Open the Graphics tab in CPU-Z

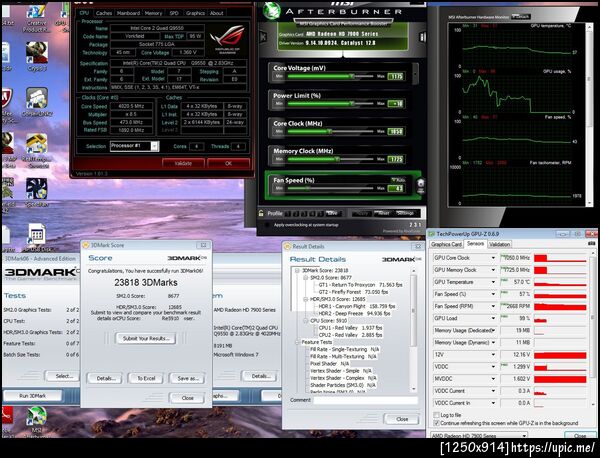pyautogui.click(x=195, y=13)
